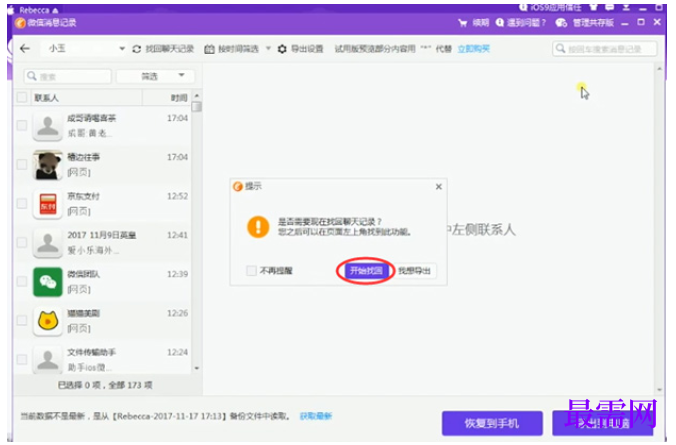This screenshot has width=676, height=445.
Task: Click the refresh icon for recovering chat records
Action: pyautogui.click(x=137, y=49)
